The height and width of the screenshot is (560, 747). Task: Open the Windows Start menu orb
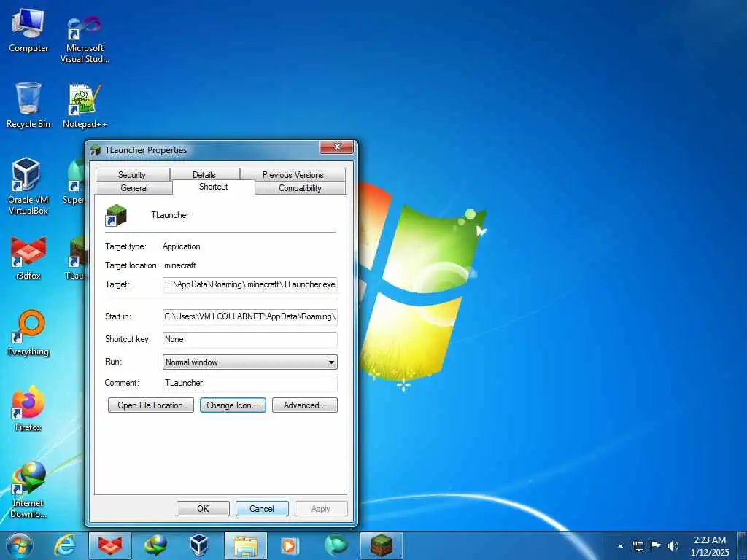tap(20, 545)
